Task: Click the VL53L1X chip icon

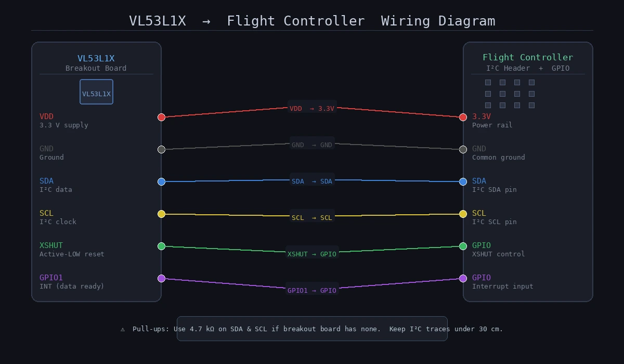Action: (x=96, y=92)
